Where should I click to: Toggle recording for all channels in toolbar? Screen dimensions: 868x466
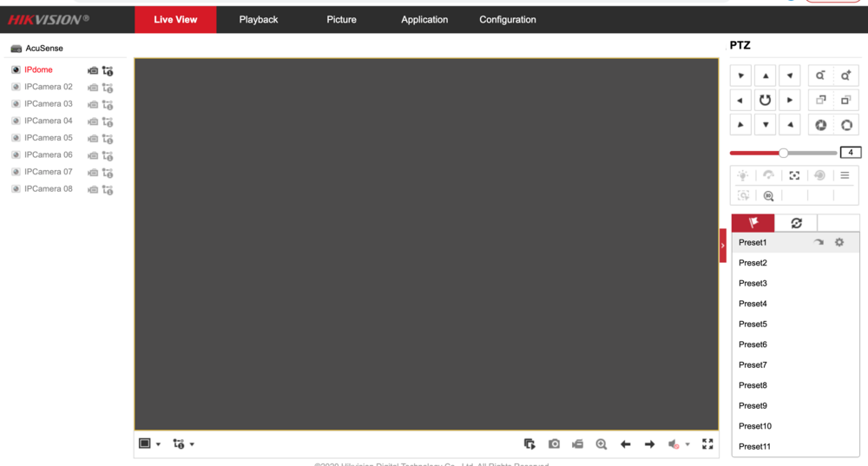click(x=577, y=444)
